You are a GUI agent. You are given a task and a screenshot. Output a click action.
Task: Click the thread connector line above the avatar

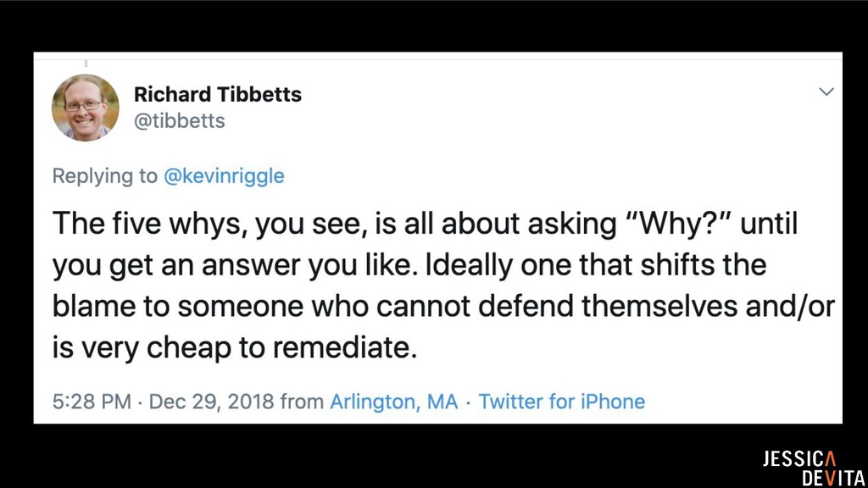point(86,63)
